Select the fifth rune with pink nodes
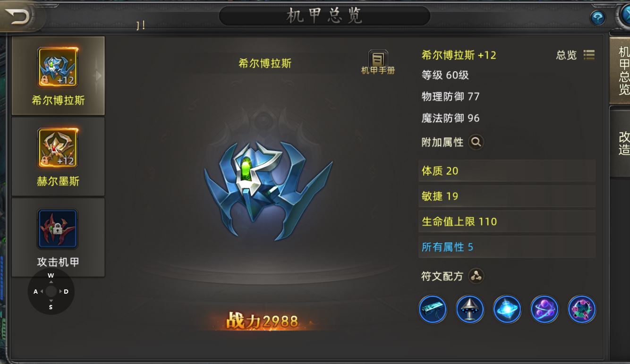Screen dimensions: 630x364 tap(582, 310)
